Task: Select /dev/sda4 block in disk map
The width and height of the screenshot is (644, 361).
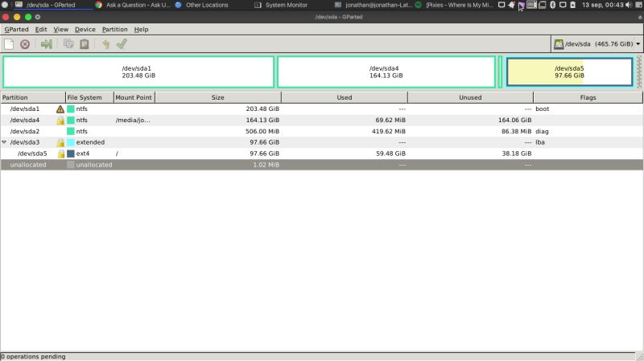Action: [x=386, y=72]
